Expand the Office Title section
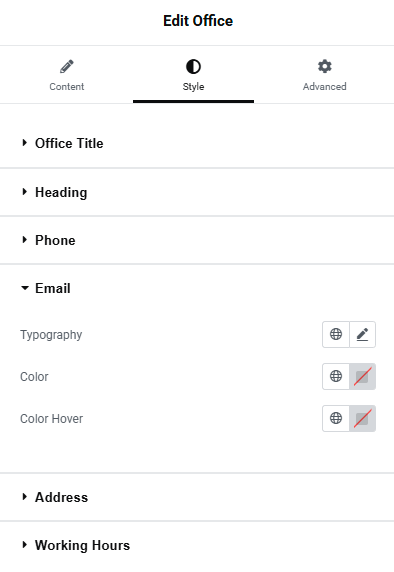Viewport: 394px width, 572px height. pyautogui.click(x=197, y=143)
